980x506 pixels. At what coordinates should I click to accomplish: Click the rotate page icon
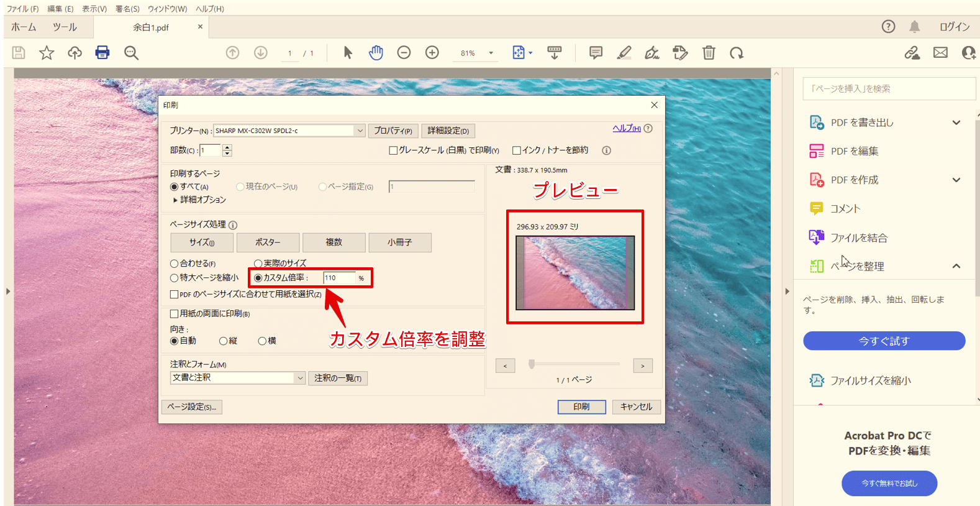pyautogui.click(x=737, y=53)
